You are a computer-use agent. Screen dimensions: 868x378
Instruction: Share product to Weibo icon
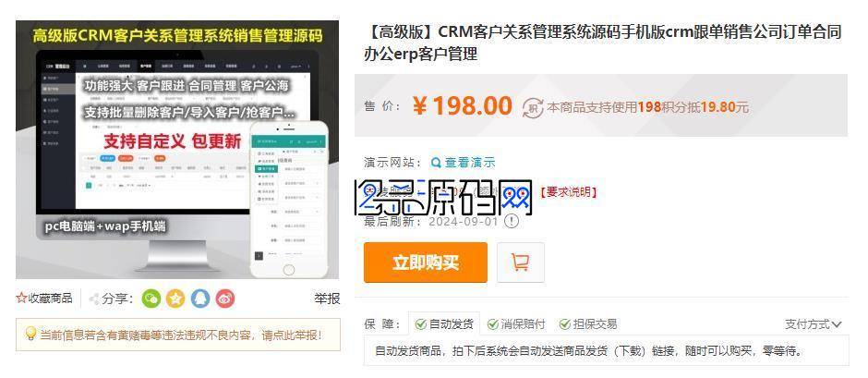click(x=225, y=299)
